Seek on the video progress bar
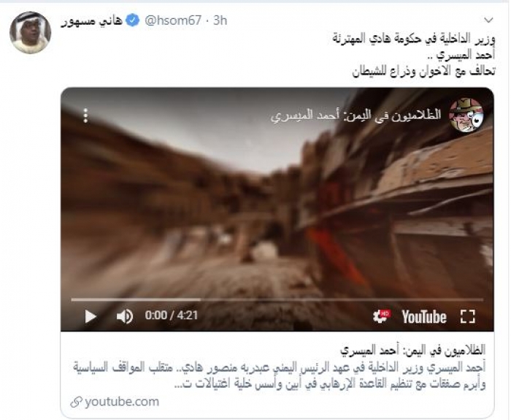Image resolution: width=511 pixels, height=420 pixels. [x=277, y=299]
